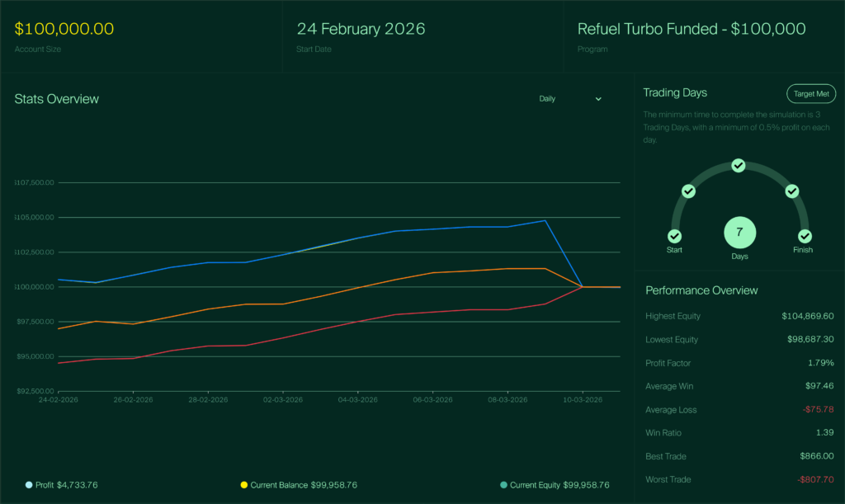Click the Stats Overview heading

[56, 99]
